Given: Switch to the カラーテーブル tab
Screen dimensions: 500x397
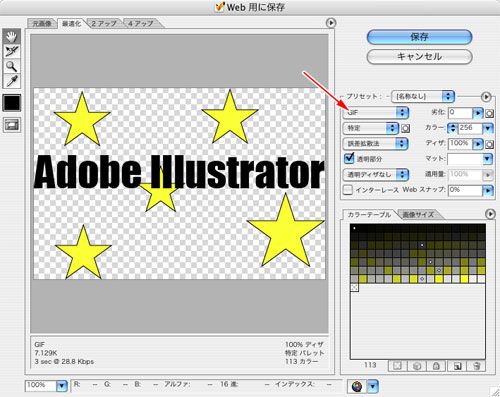Looking at the screenshot, I should [x=369, y=215].
